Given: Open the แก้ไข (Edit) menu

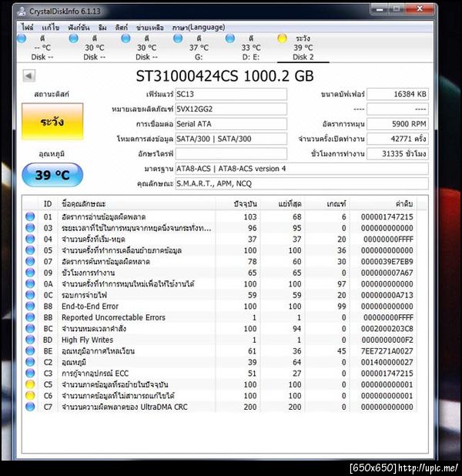Looking at the screenshot, I should pos(51,27).
